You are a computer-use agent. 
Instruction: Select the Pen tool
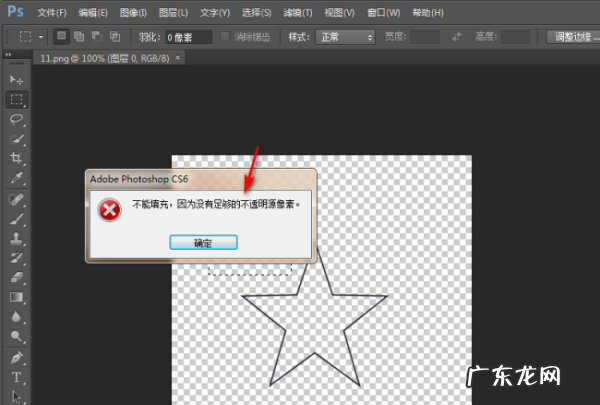17,357
